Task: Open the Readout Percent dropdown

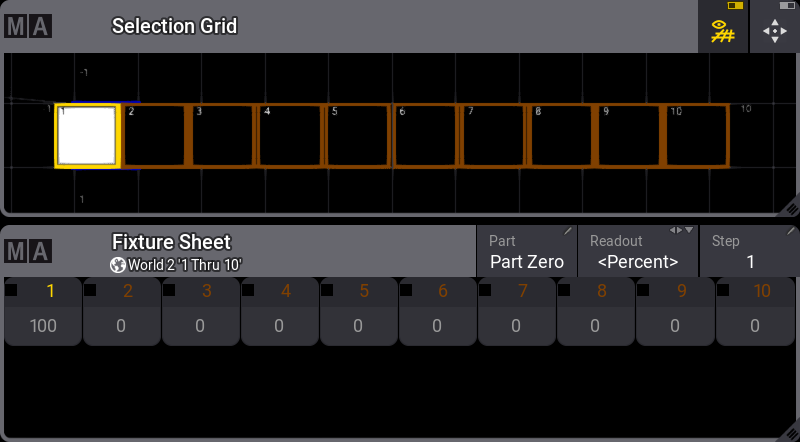Action: (x=638, y=251)
